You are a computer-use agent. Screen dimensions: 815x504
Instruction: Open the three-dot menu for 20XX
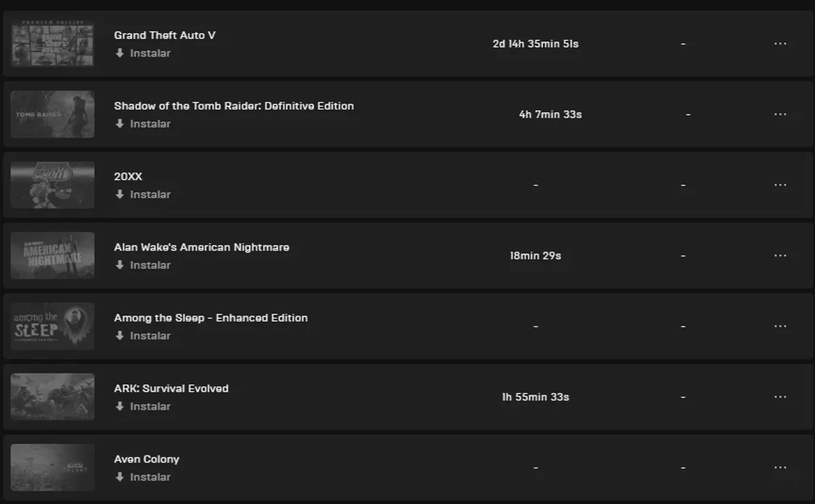point(780,185)
